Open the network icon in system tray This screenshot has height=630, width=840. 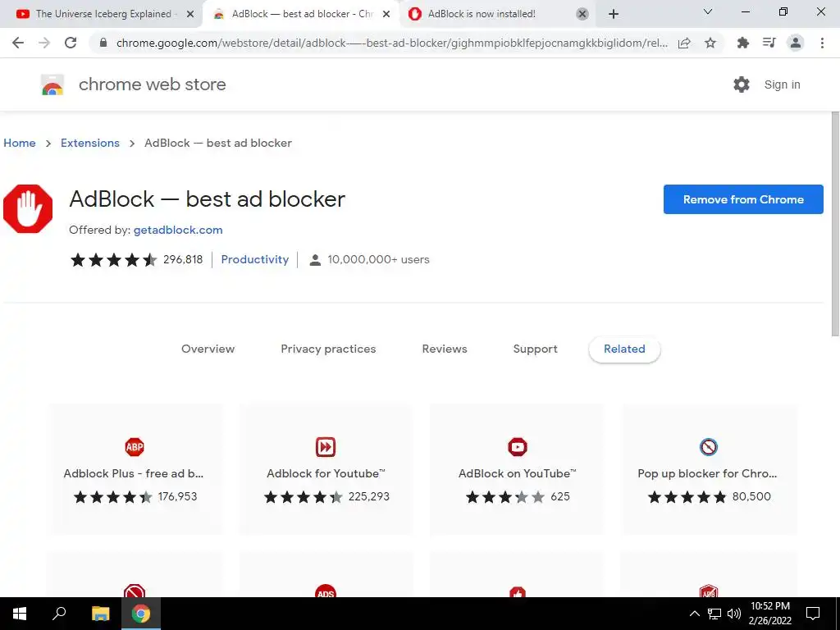(x=714, y=614)
